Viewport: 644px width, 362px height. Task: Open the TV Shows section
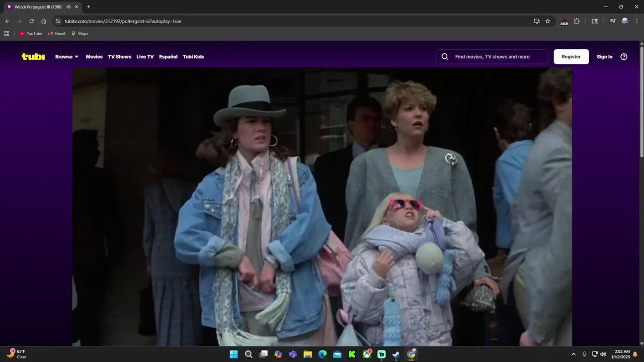119,57
